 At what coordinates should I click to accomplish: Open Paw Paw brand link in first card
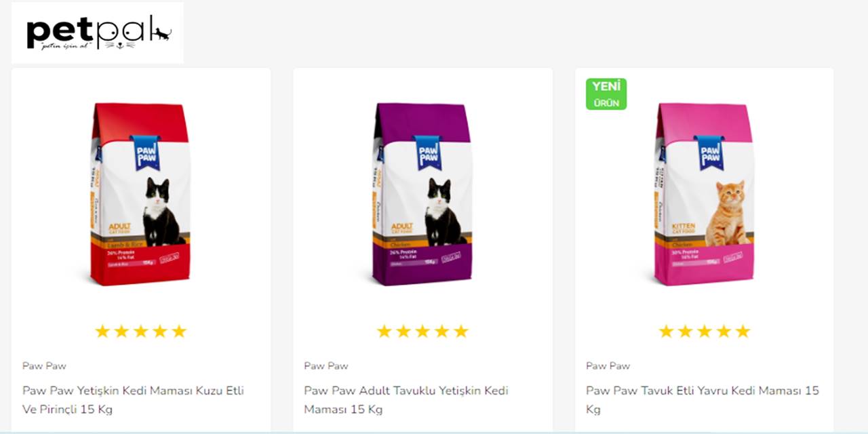click(x=44, y=366)
